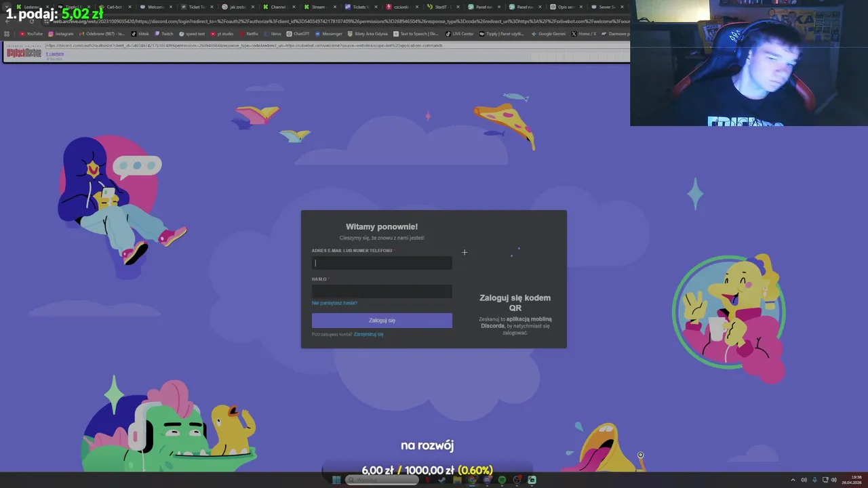Switch to the Welcome tab
This screenshot has height=488, width=868.
point(156,7)
